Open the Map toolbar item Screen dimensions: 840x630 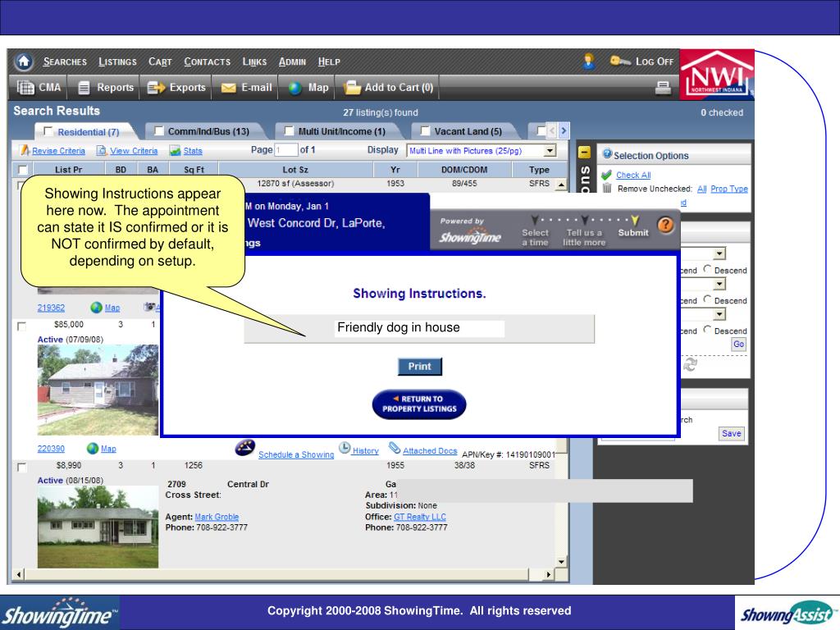(x=308, y=87)
